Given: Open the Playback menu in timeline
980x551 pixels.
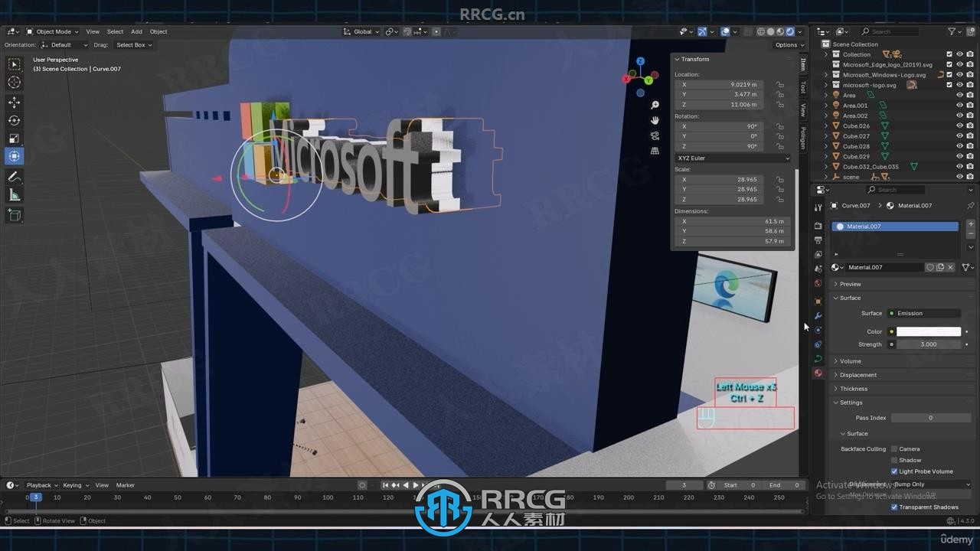Looking at the screenshot, I should point(41,485).
